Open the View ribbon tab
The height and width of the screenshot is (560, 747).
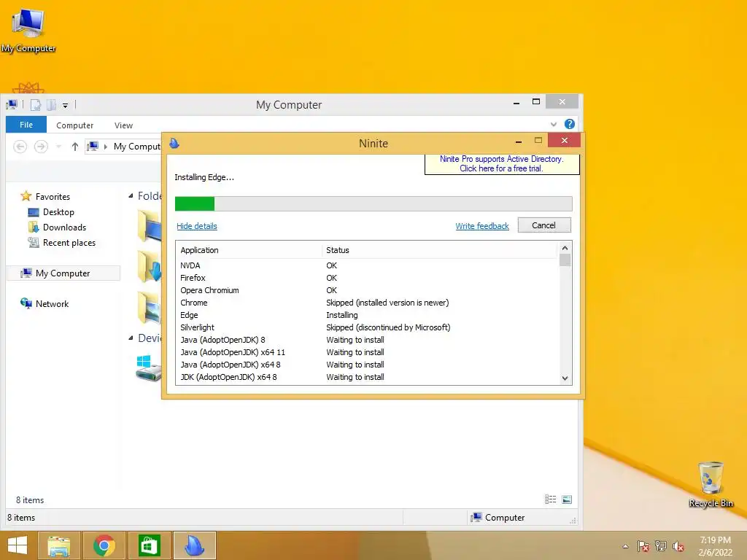tap(123, 125)
